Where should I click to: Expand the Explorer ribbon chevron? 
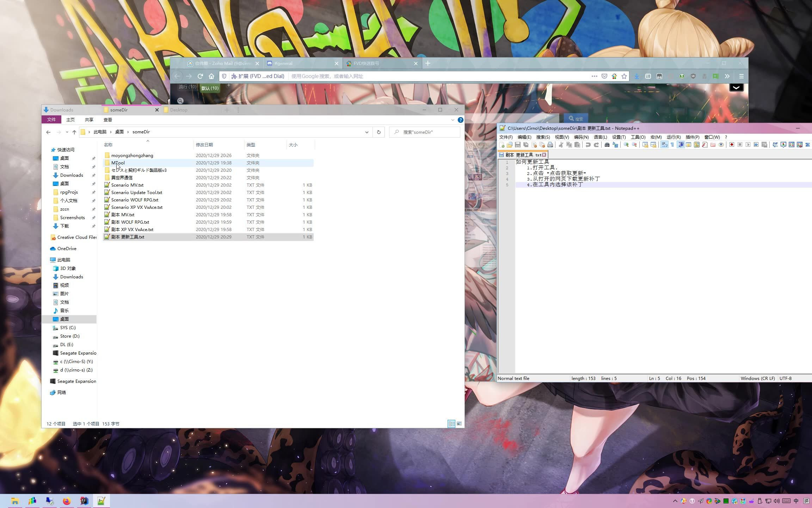(453, 120)
